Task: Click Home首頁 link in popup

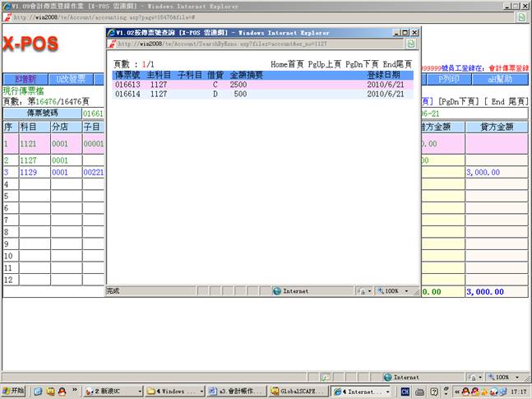Action: point(287,63)
